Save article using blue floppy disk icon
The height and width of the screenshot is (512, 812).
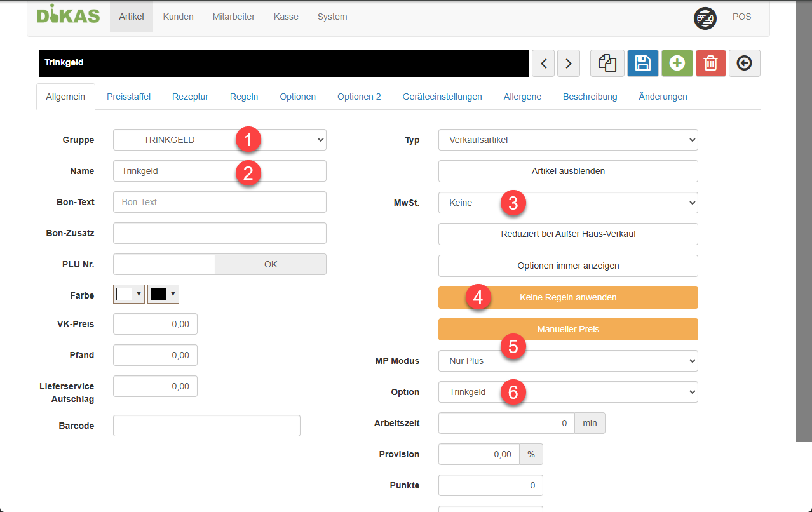coord(642,64)
